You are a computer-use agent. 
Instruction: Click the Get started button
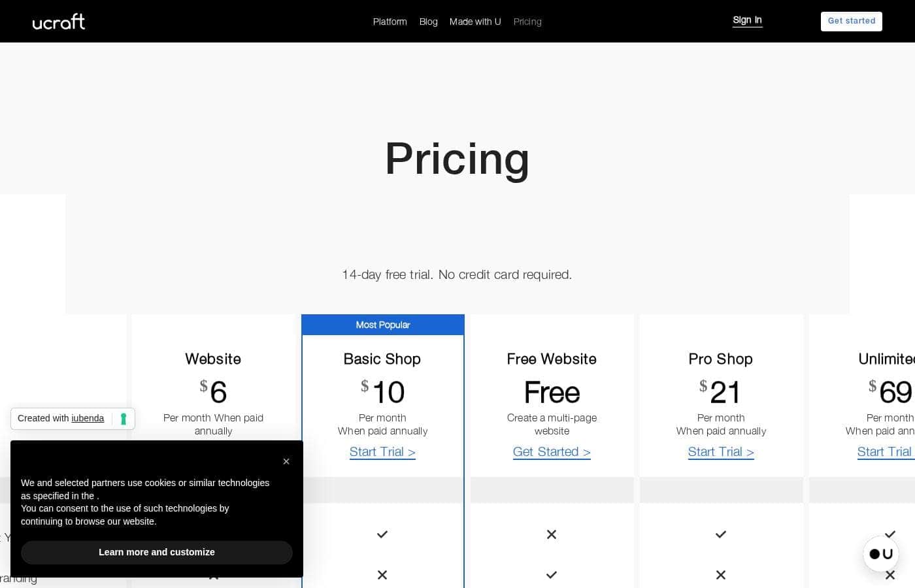851,21
